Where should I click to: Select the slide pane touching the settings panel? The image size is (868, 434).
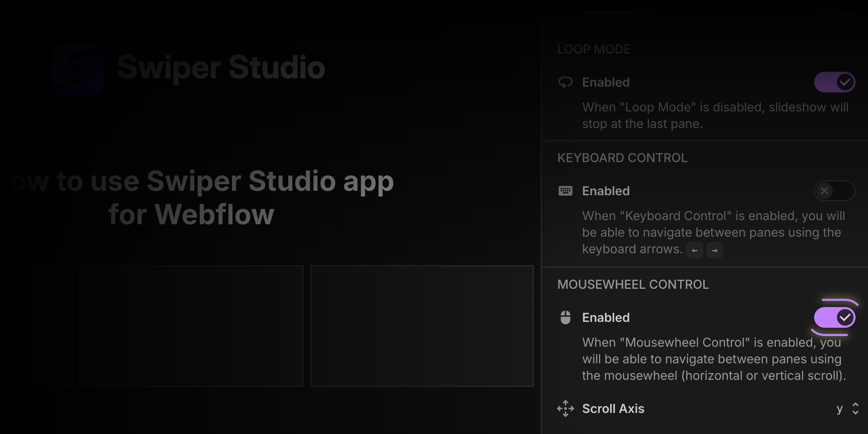point(422,326)
